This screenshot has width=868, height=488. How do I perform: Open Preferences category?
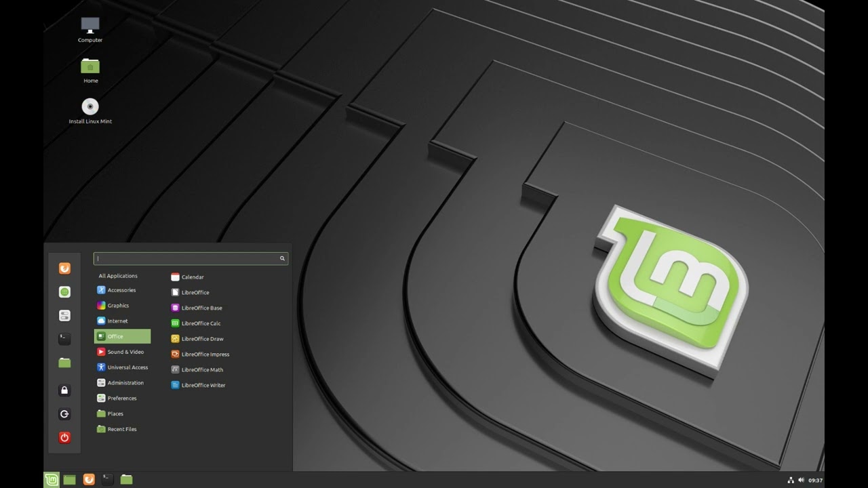[x=122, y=399]
